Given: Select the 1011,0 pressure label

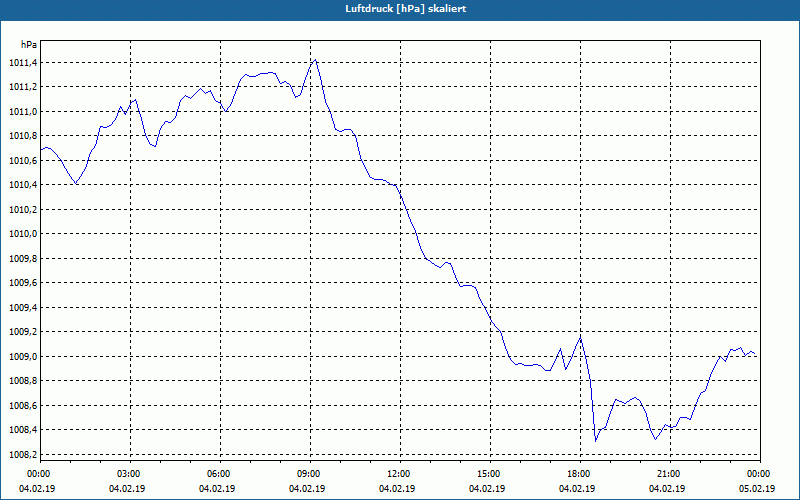Looking at the screenshot, I should click(x=23, y=112).
